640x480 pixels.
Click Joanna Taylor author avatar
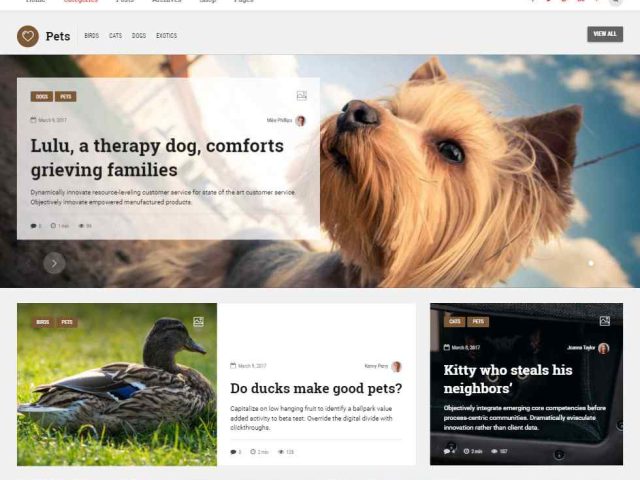click(x=603, y=348)
